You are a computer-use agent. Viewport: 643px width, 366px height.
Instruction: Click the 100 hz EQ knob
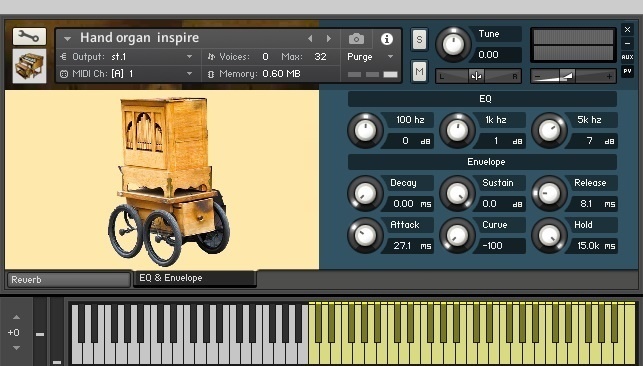pos(365,131)
